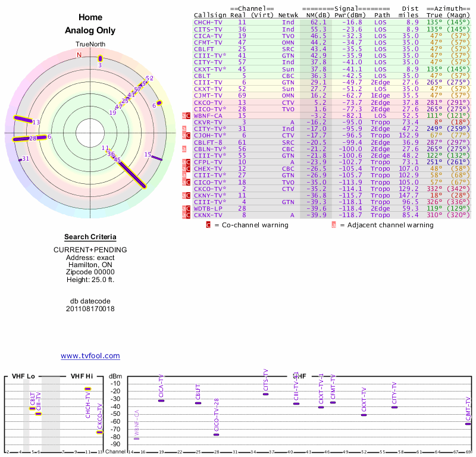Select the CBLFT marker in the spectrum chart

pos(198,403)
